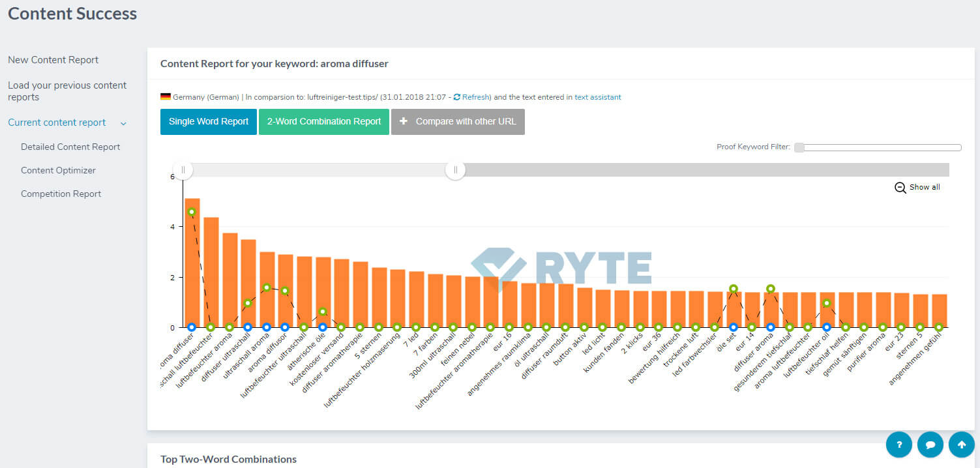
Task: Click the Show all zoom-out icon
Action: (900, 188)
